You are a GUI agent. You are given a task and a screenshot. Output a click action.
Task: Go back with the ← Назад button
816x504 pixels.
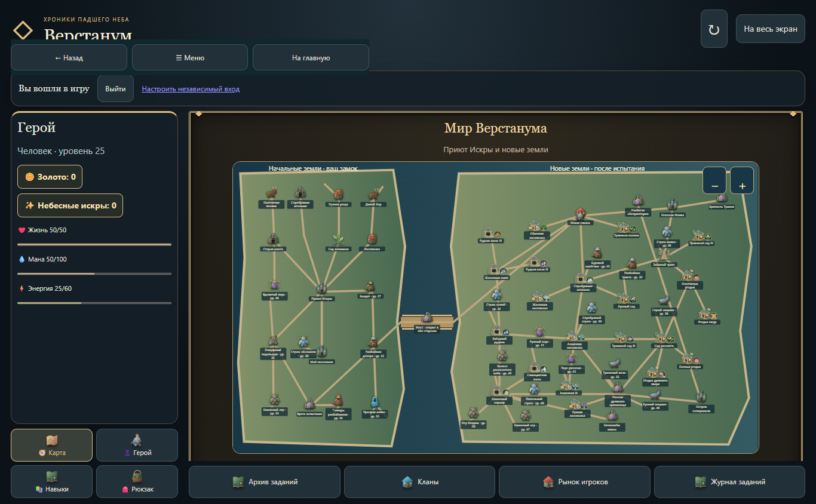pos(69,57)
